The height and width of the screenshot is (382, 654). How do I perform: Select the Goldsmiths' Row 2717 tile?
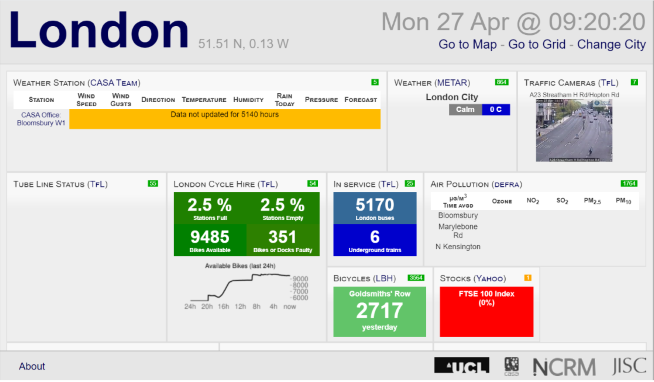tap(380, 312)
